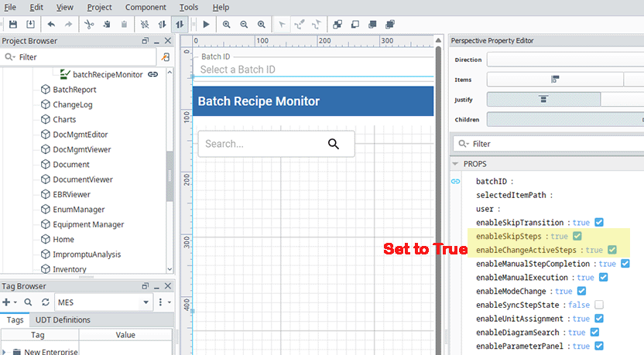This screenshot has width=644, height=355.
Task: Select the EBRViewer view in Project Browser
Action: [71, 194]
